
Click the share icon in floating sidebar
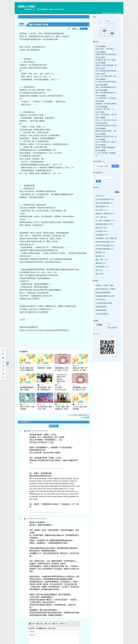pos(3,374)
